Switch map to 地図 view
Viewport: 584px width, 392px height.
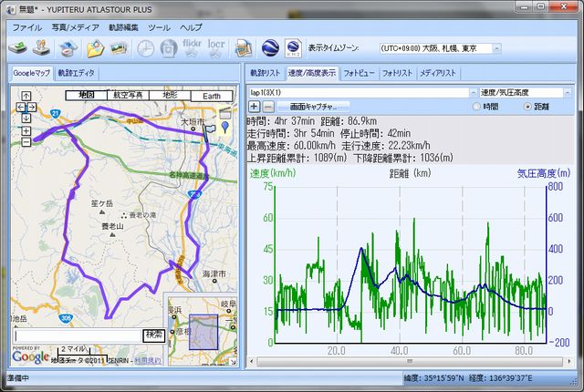click(86, 95)
